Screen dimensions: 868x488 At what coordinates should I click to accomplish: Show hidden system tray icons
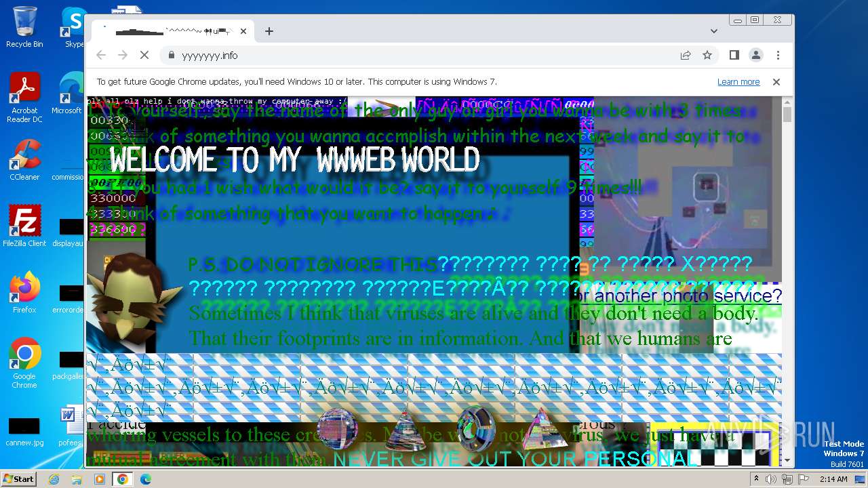[756, 479]
